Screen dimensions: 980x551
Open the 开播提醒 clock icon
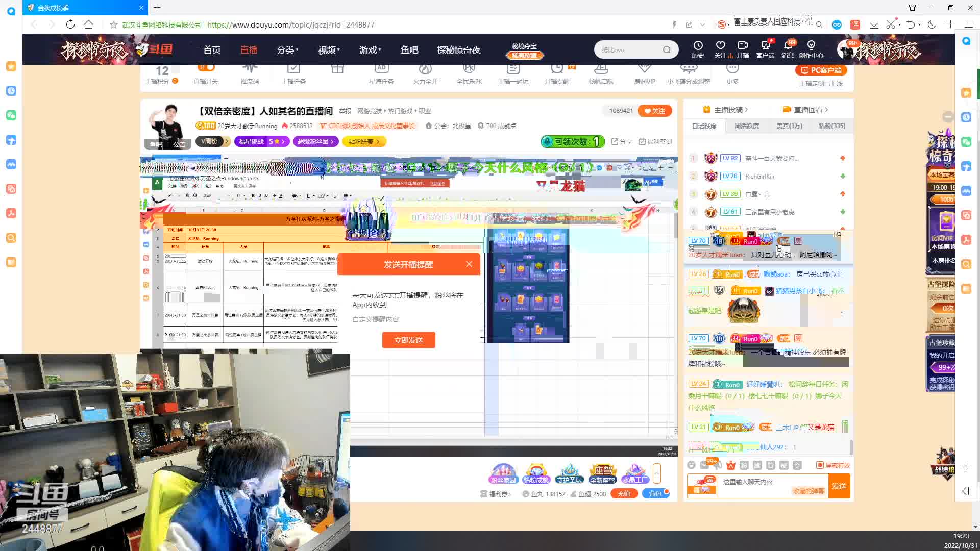[x=557, y=74]
